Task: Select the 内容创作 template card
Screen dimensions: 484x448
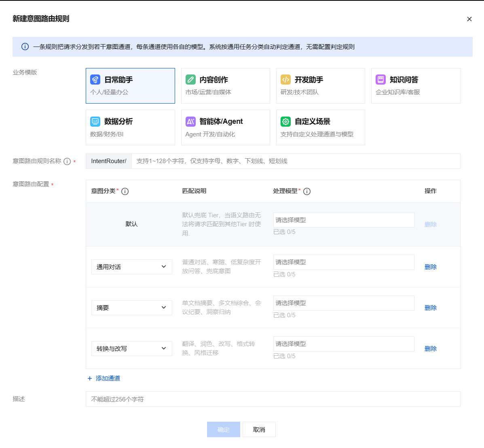Action: (225, 85)
